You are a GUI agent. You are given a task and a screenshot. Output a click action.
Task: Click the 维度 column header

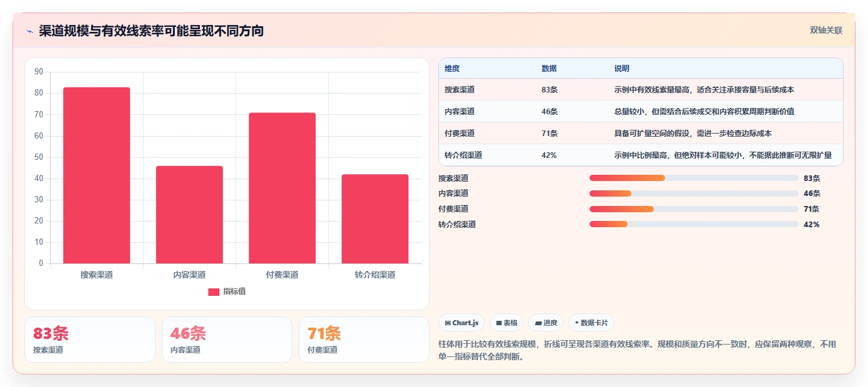(x=452, y=69)
